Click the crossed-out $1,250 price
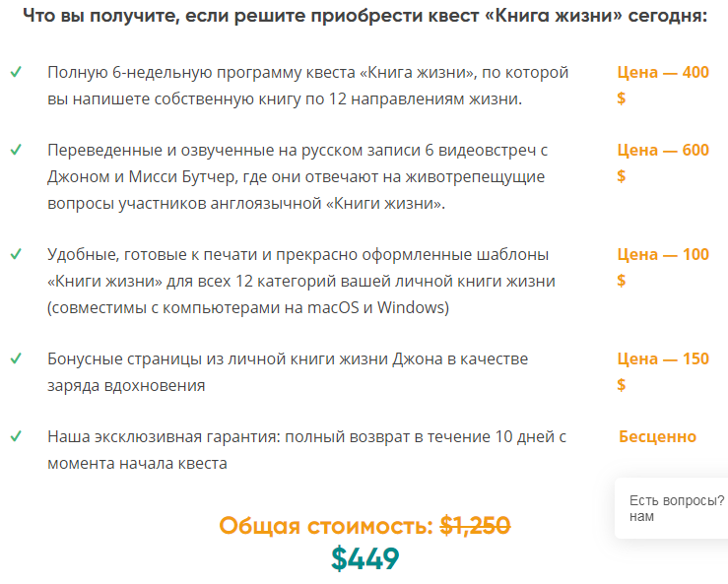 pyautogui.click(x=475, y=526)
